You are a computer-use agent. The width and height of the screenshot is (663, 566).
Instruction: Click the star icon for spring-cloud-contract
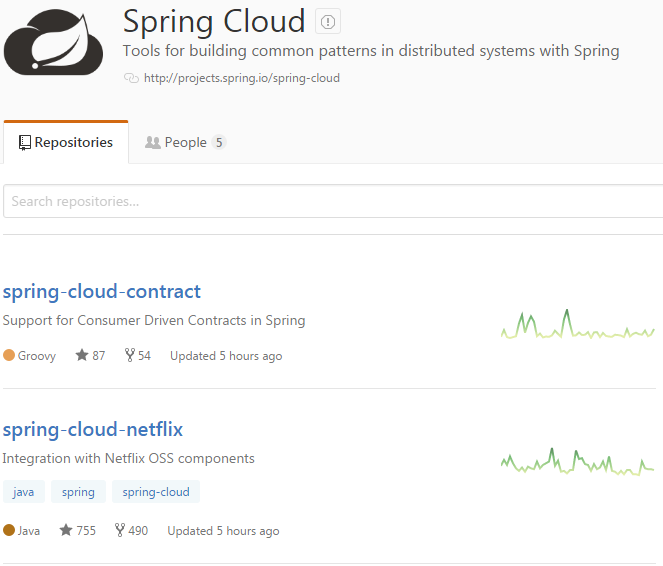tap(82, 355)
